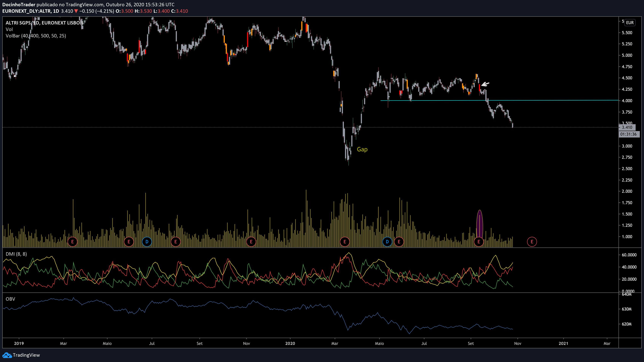
Task: Select the OBV indicator title
Action: click(x=10, y=299)
